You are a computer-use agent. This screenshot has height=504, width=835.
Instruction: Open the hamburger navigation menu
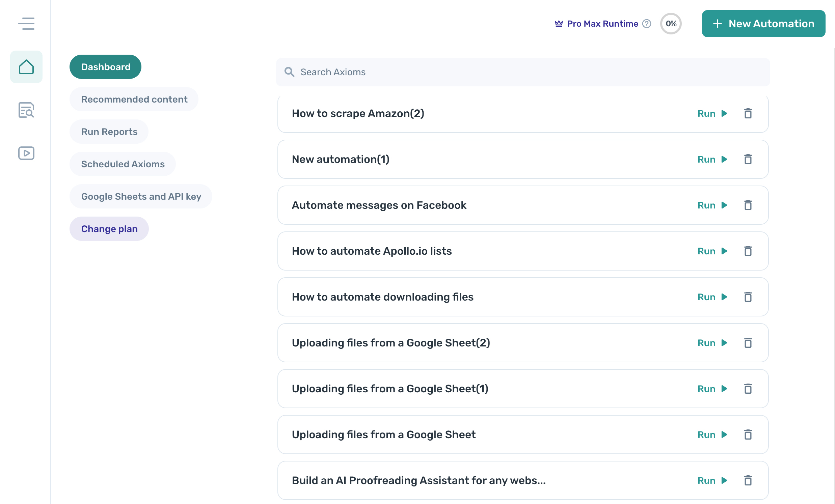[x=26, y=24]
